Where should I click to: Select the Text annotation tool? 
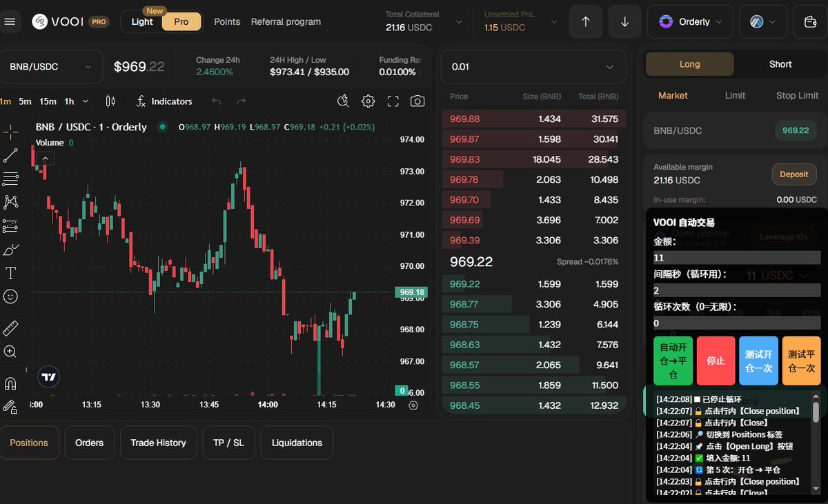pyautogui.click(x=10, y=273)
